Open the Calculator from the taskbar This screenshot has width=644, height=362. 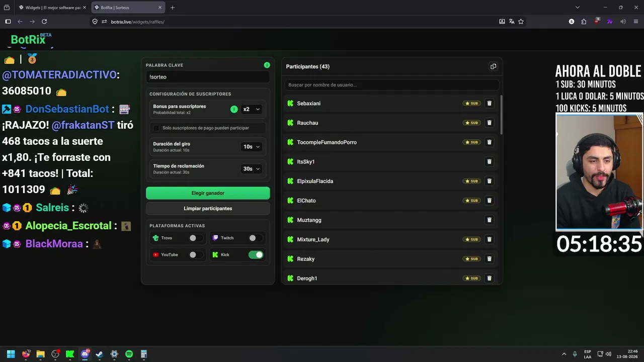[x=143, y=354]
